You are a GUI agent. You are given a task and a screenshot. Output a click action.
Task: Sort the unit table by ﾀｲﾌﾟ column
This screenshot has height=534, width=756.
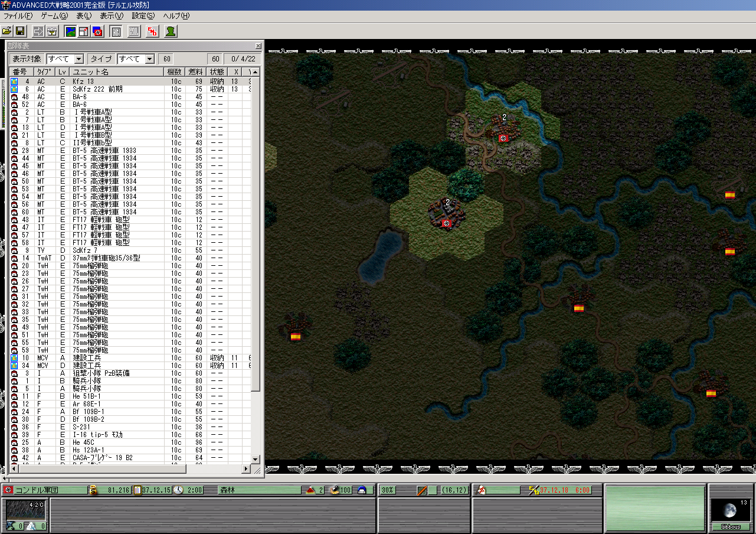[x=45, y=72]
